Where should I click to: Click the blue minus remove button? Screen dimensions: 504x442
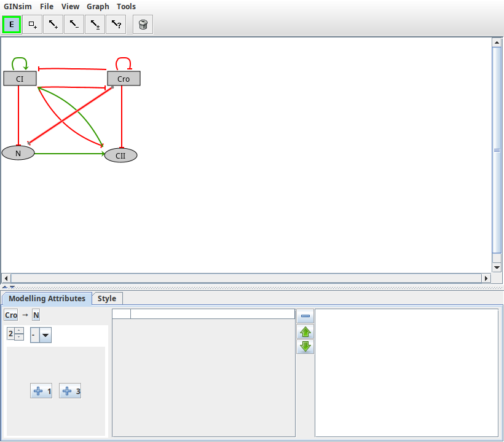305,315
